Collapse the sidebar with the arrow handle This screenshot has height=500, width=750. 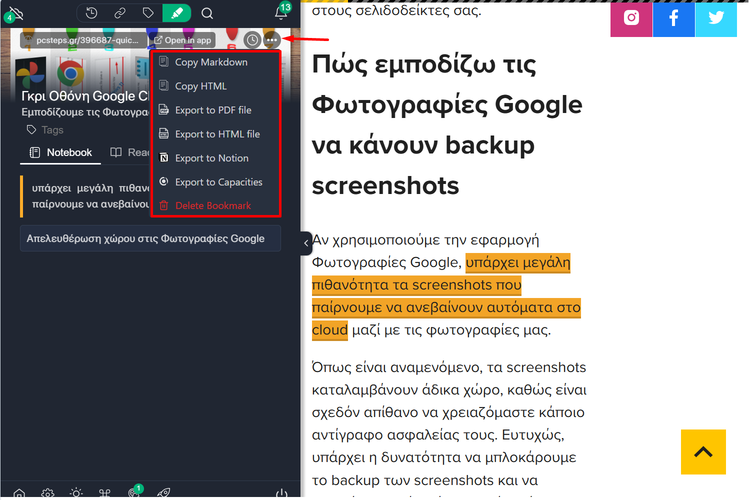click(306, 243)
